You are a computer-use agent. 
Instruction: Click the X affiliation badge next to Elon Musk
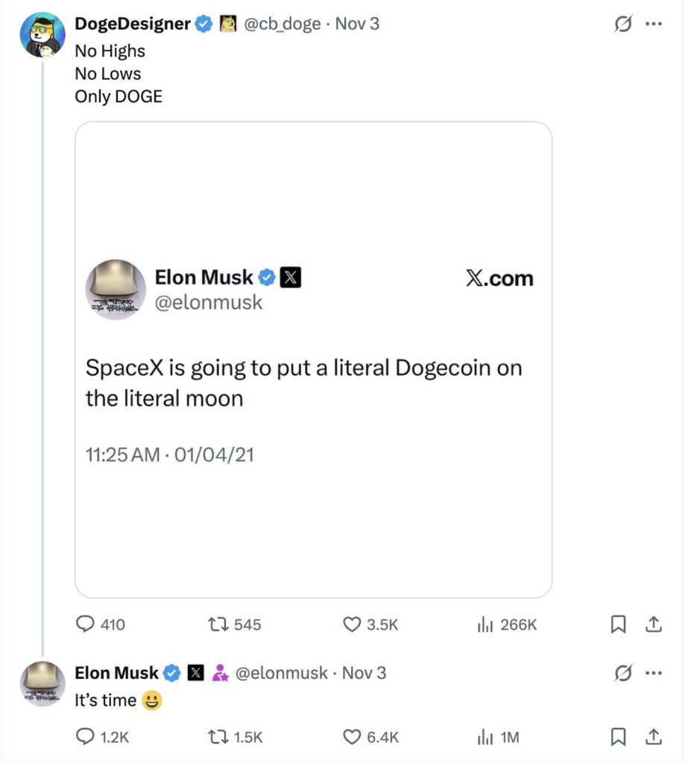click(195, 672)
